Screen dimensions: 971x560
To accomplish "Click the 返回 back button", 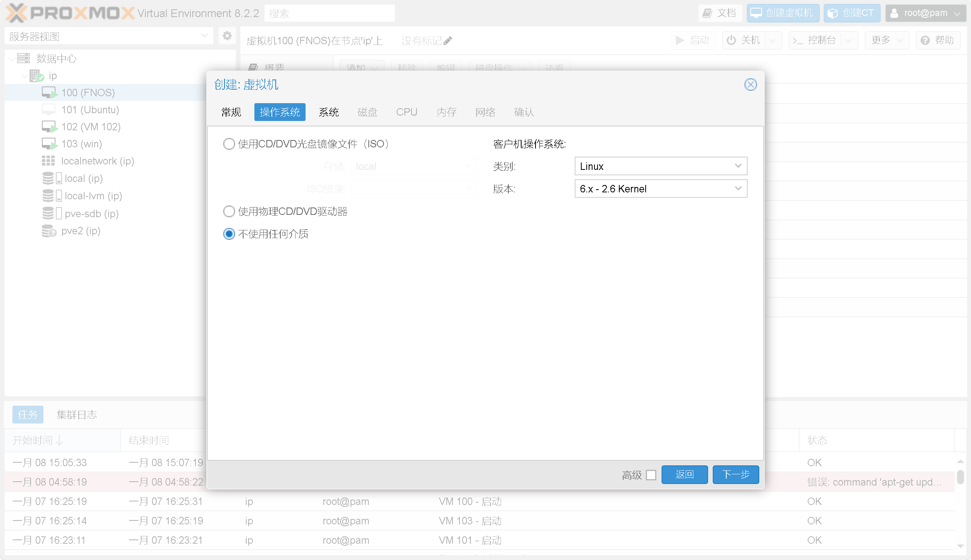I will (684, 475).
